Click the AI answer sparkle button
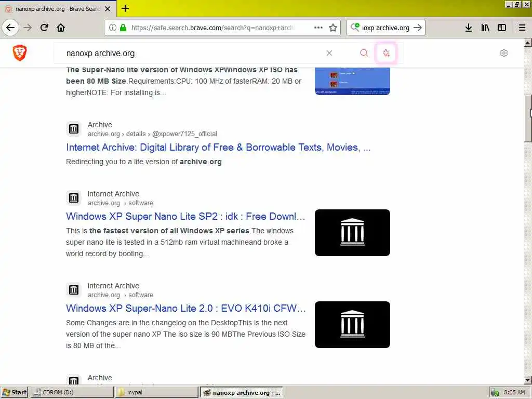The image size is (532, 399). coord(386,53)
